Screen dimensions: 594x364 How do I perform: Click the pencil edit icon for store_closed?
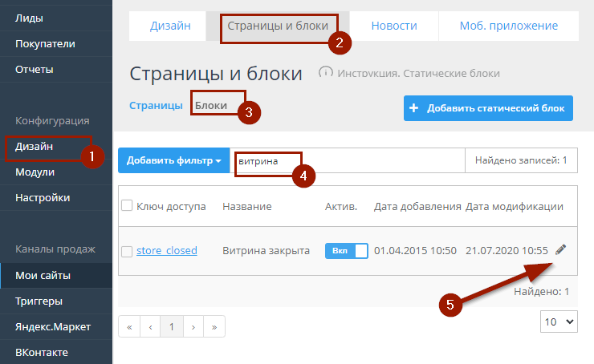(x=560, y=249)
